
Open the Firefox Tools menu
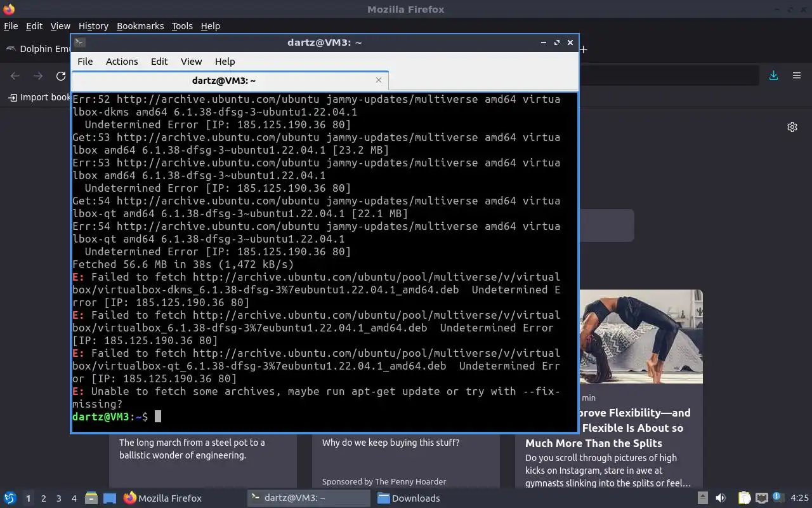coord(182,26)
